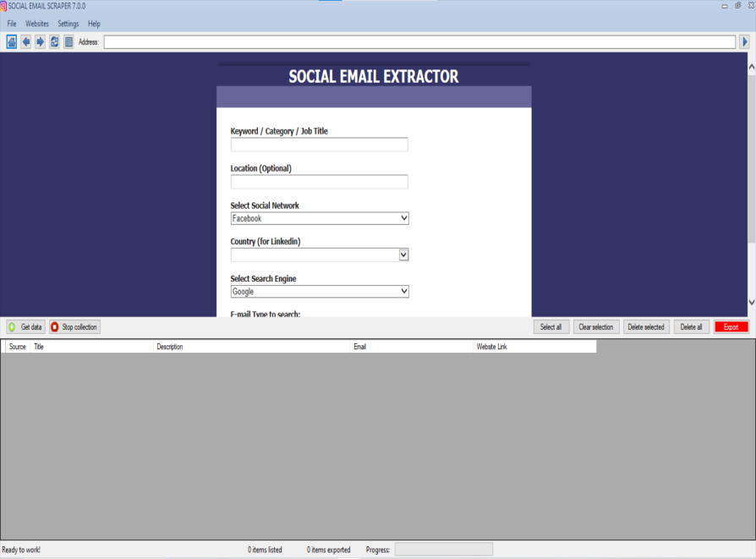
Task: Click the Clear selection button
Action: click(x=596, y=327)
